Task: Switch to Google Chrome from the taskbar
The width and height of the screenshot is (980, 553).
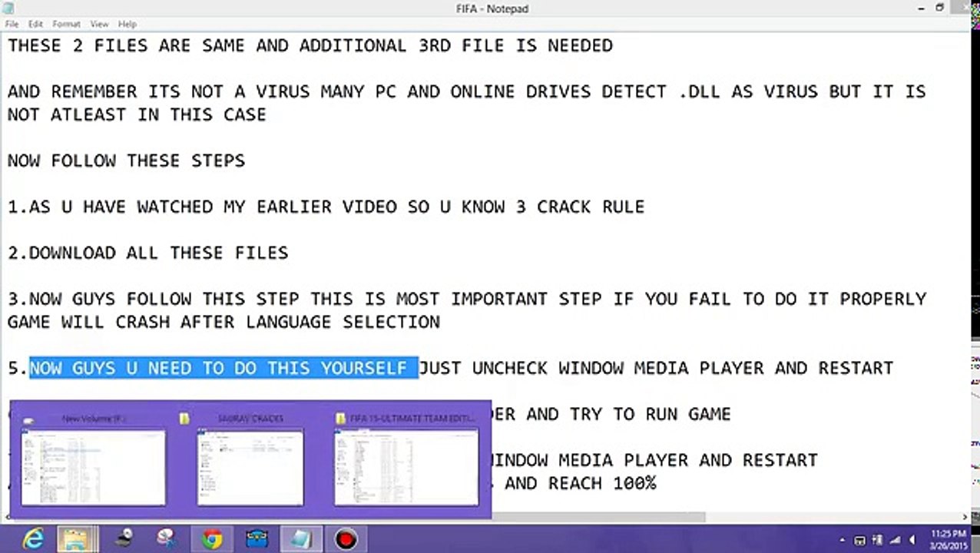Action: click(212, 539)
